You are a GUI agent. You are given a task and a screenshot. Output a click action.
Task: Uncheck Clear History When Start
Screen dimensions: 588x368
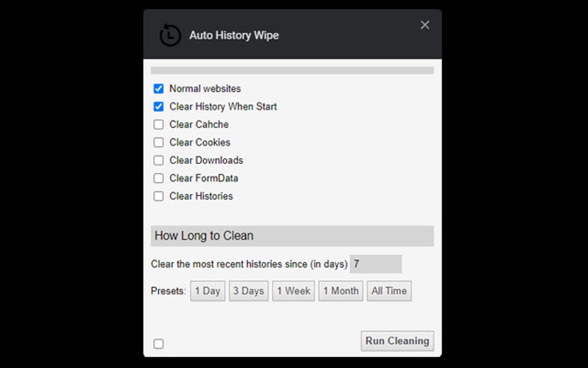click(159, 106)
